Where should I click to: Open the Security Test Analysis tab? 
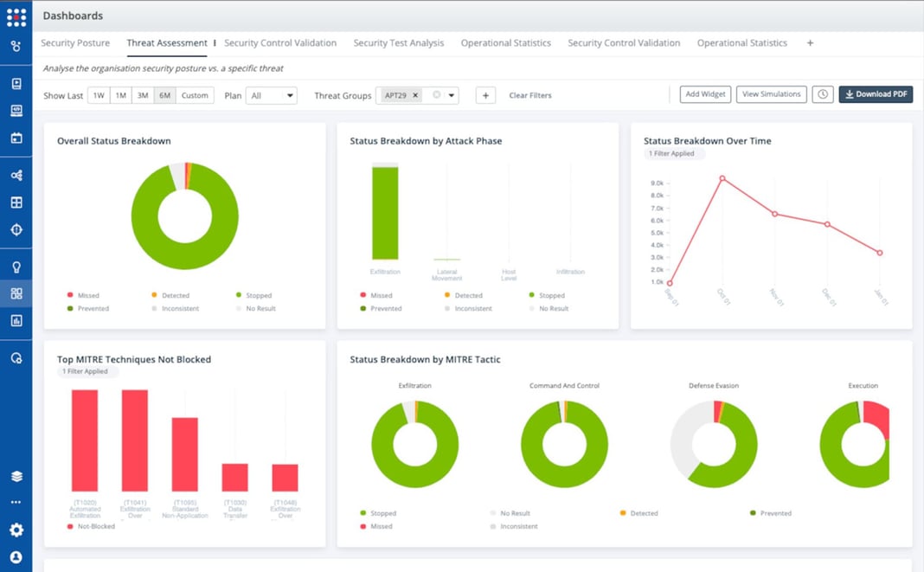tap(399, 42)
